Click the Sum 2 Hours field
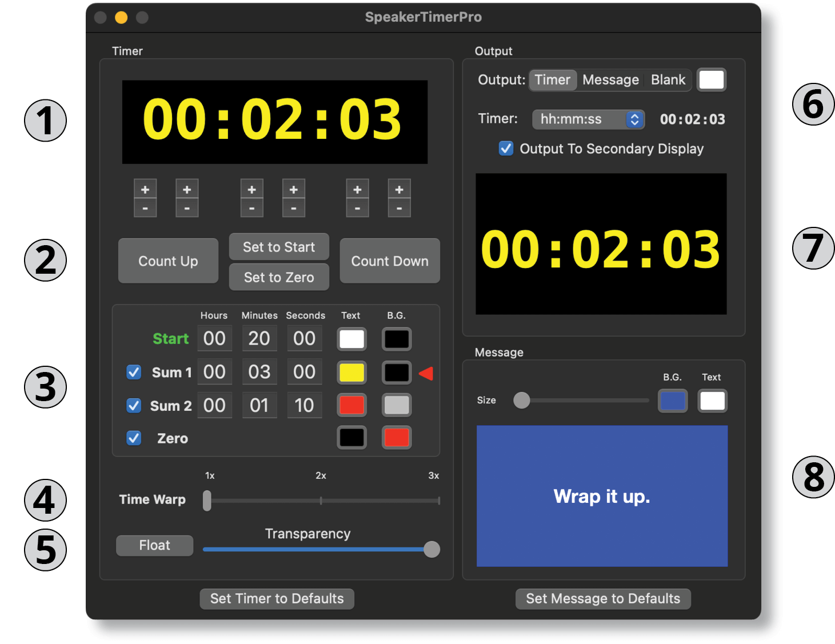835x644 pixels. coord(214,405)
